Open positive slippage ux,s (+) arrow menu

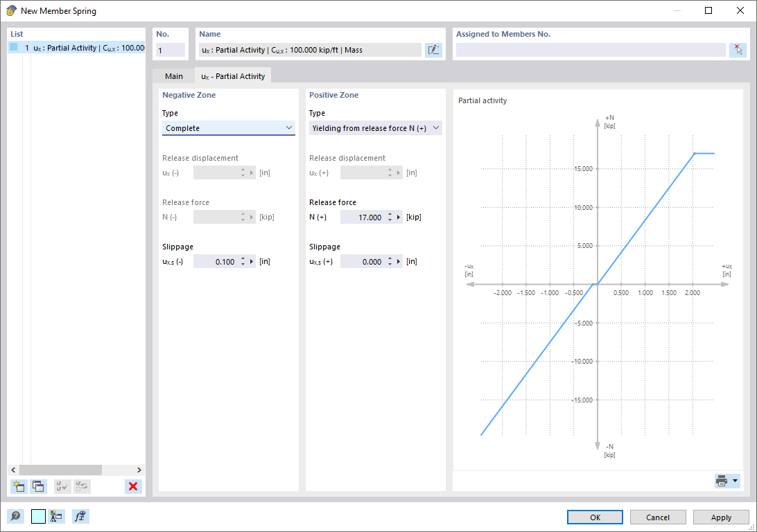(399, 262)
